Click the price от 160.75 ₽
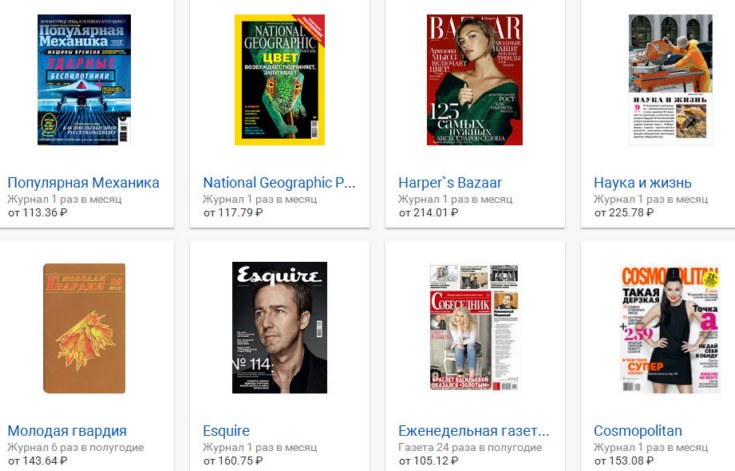The image size is (735, 471). (x=233, y=461)
